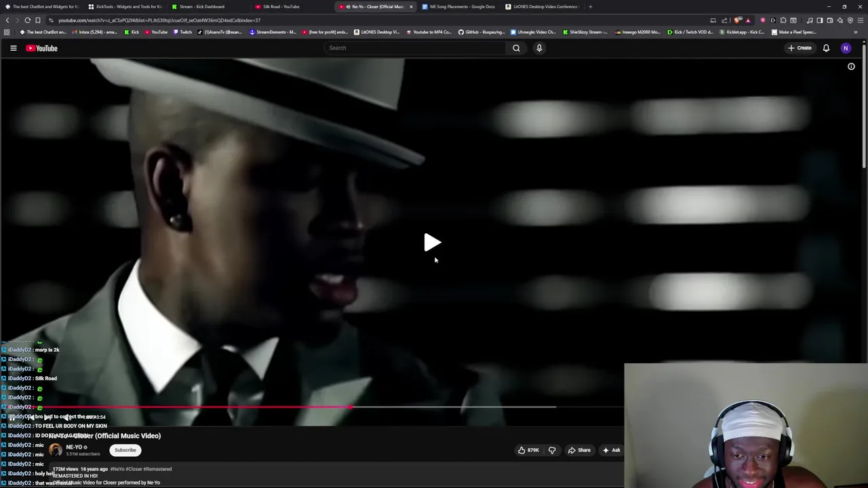Screen dimensions: 868x488
Task: Bookmark this page icon
Action: point(37,20)
